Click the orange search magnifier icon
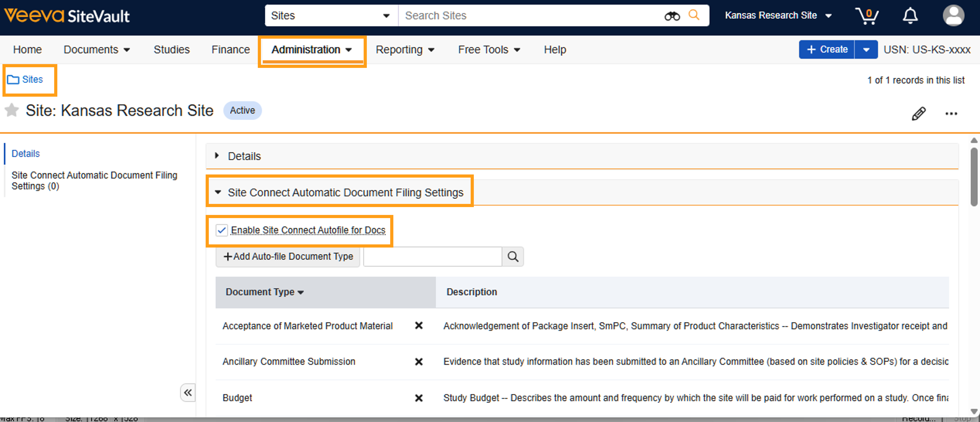980x422 pixels. pos(694,15)
